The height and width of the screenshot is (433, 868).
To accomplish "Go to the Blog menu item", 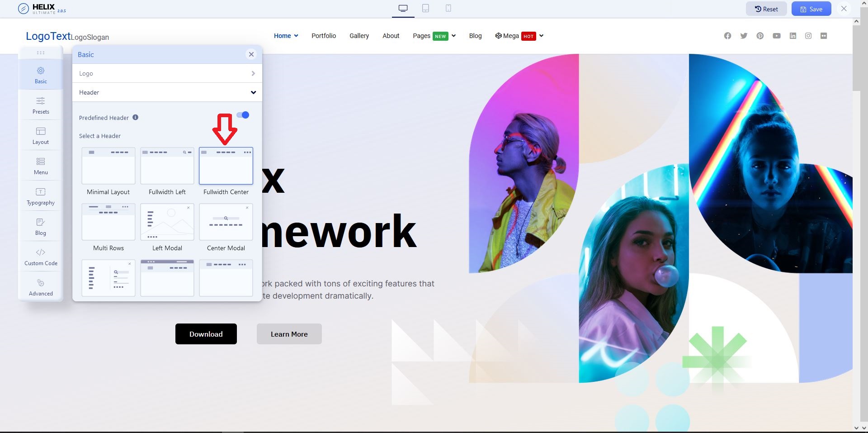I will [475, 36].
